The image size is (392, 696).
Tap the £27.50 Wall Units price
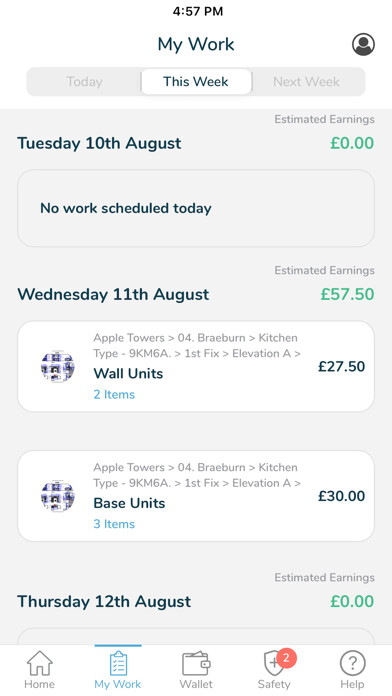(341, 367)
